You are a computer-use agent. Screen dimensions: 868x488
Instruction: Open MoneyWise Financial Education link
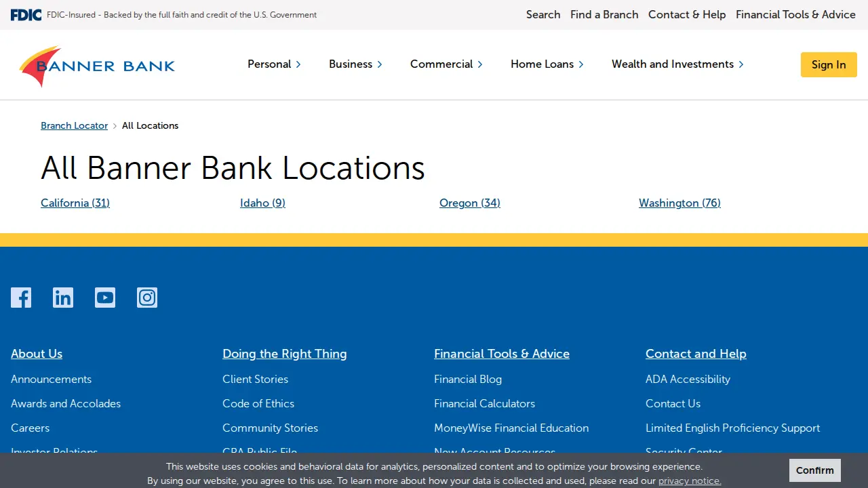[x=511, y=428]
